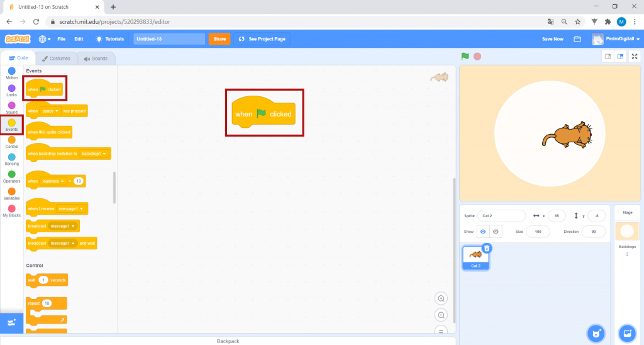This screenshot has width=644, height=345.
Task: Select the My Blocks category
Action: pyautogui.click(x=11, y=212)
